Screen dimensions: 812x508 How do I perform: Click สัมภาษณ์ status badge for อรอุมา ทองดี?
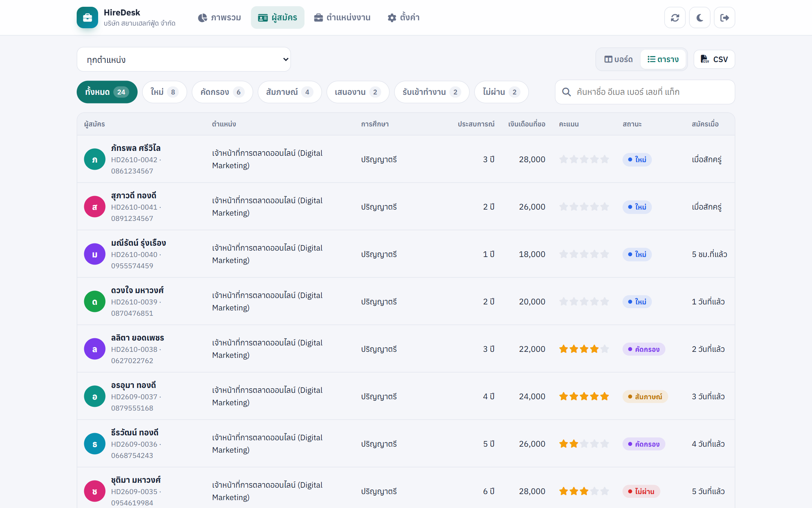645,397
